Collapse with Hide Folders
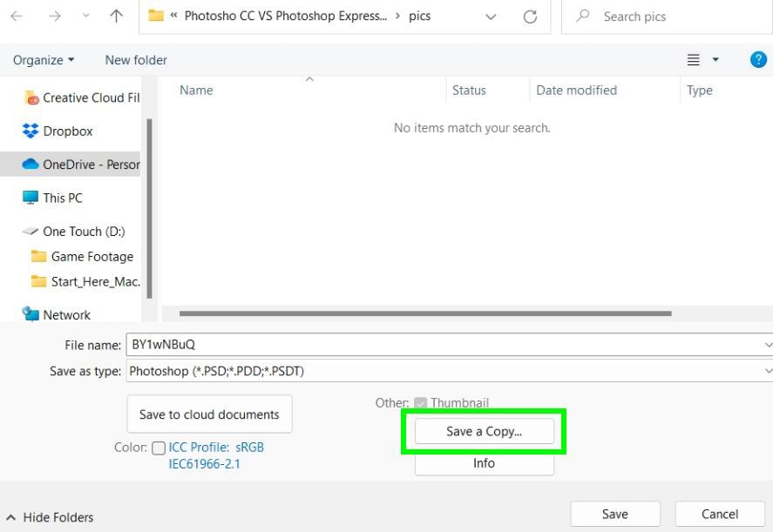Viewport: 773px width, 532px height. (x=50, y=517)
